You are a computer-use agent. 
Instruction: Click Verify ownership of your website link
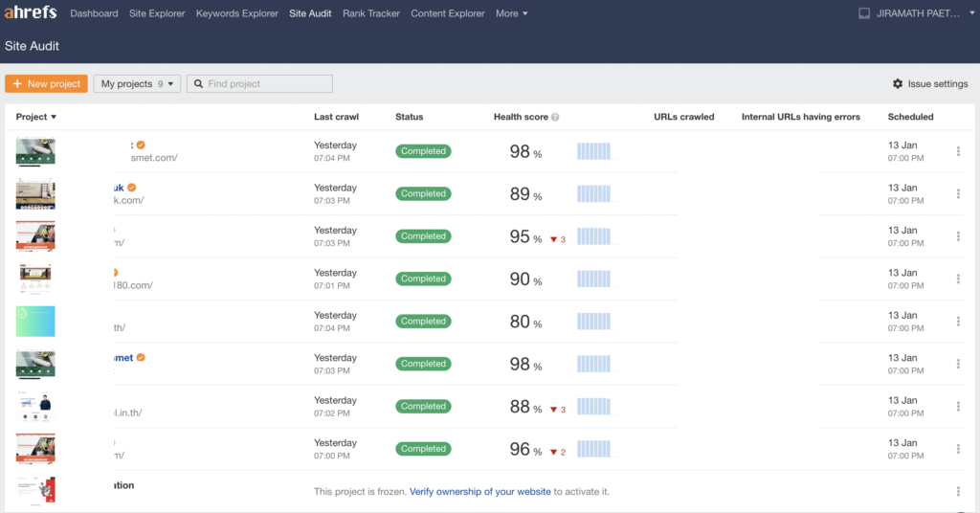(480, 492)
